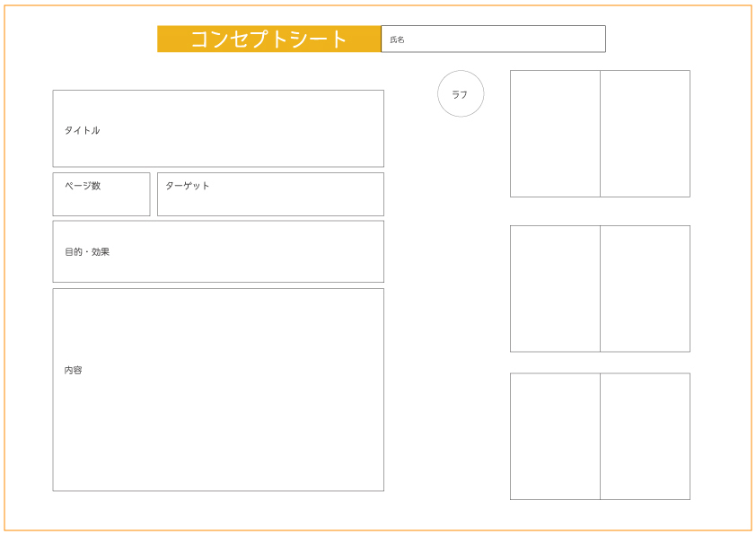
Task: Select the コンセプトシート orange title banner
Action: tap(269, 39)
